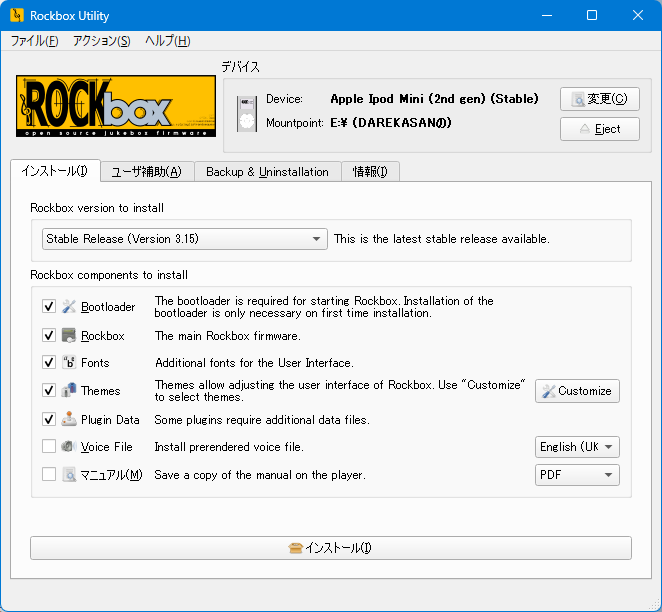Click the Bootloader wrench icon
662x612 pixels.
tap(69, 306)
